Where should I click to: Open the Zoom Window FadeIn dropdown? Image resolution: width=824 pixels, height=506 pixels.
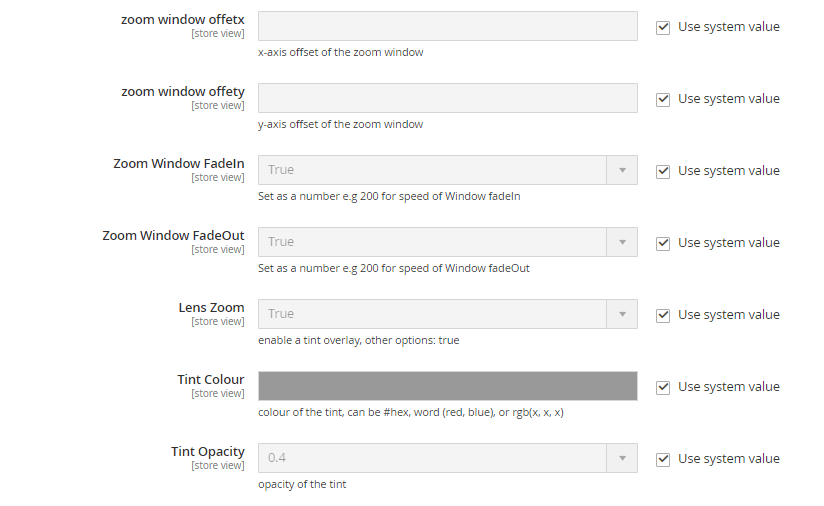pyautogui.click(x=447, y=170)
